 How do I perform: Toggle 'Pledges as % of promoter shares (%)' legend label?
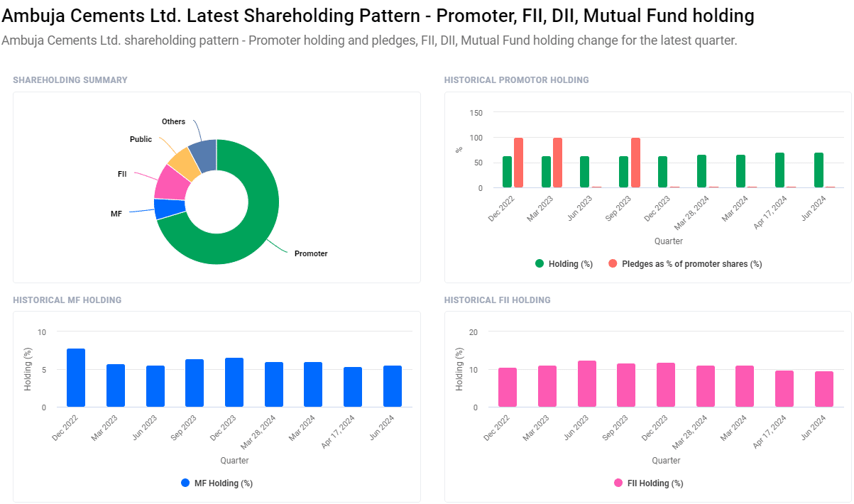pyautogui.click(x=691, y=264)
